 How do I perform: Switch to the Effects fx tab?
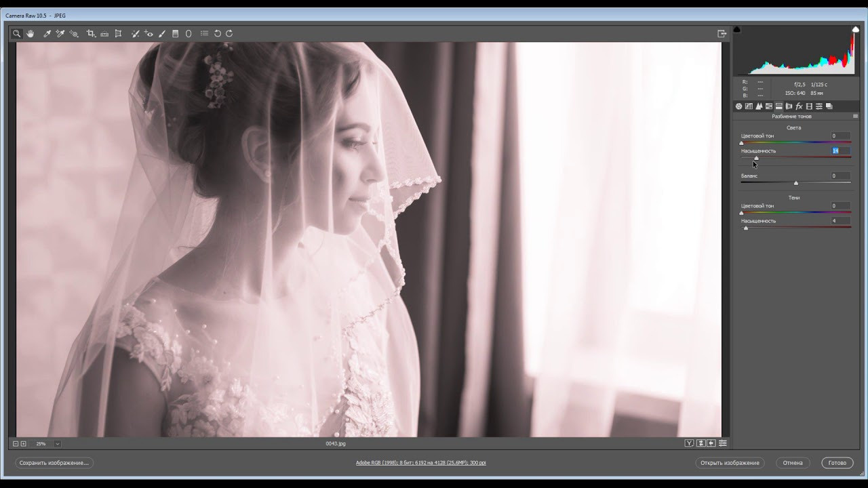coord(799,106)
